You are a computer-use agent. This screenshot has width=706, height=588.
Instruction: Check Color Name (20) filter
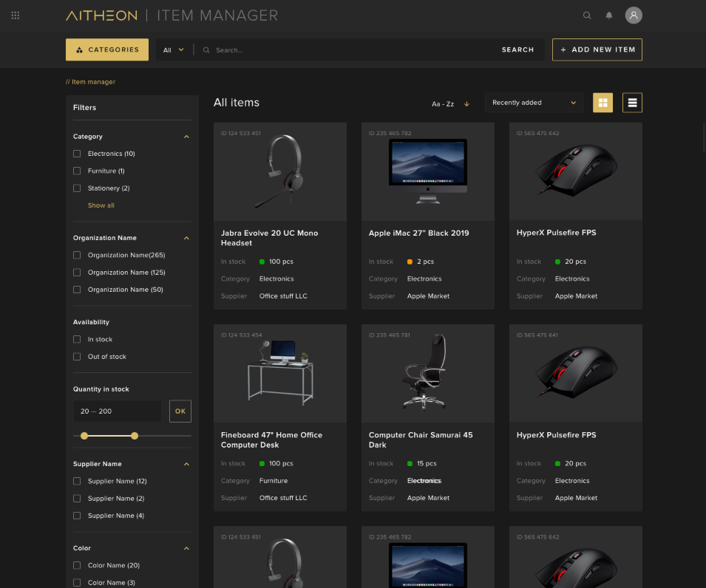point(77,566)
